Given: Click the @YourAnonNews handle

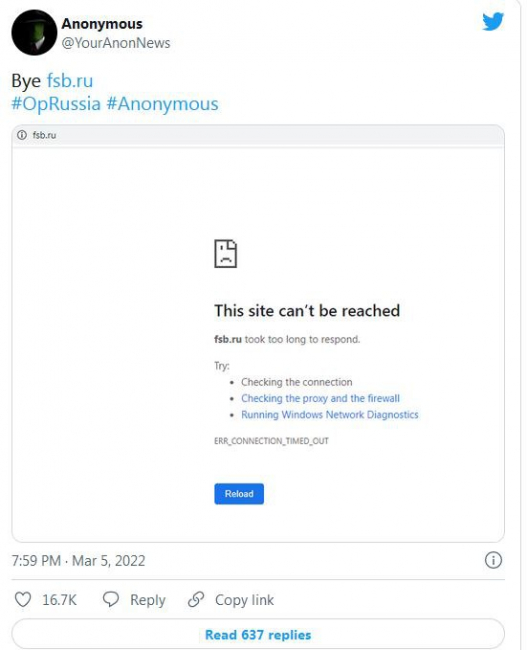Looking at the screenshot, I should pos(116,43).
